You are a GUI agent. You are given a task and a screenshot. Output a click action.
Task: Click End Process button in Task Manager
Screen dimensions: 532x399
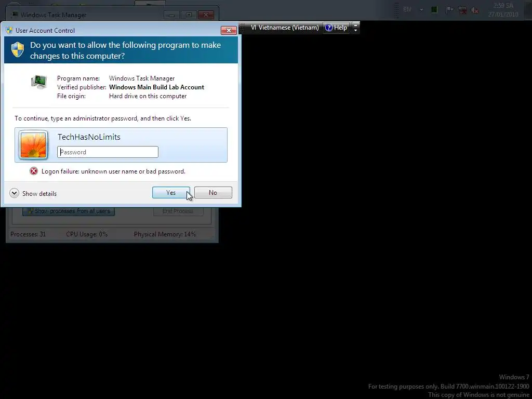178,211
